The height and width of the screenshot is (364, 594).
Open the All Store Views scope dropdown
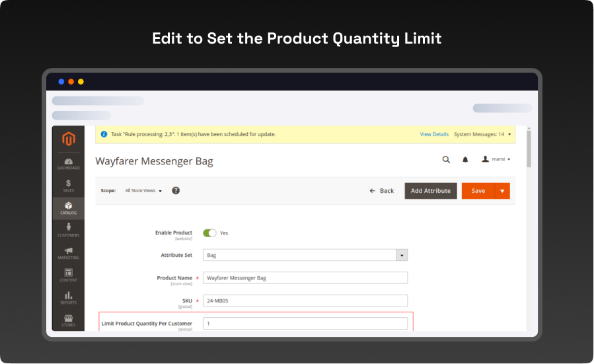click(x=143, y=191)
